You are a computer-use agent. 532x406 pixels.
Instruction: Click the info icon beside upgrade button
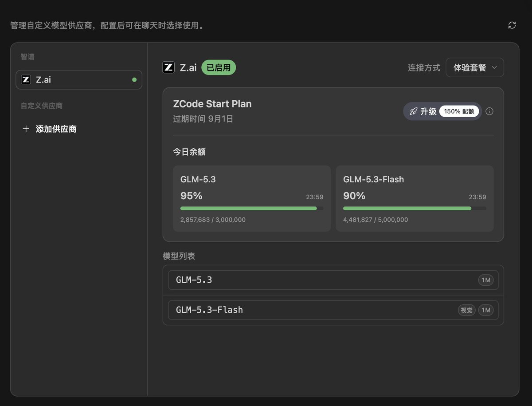point(489,111)
